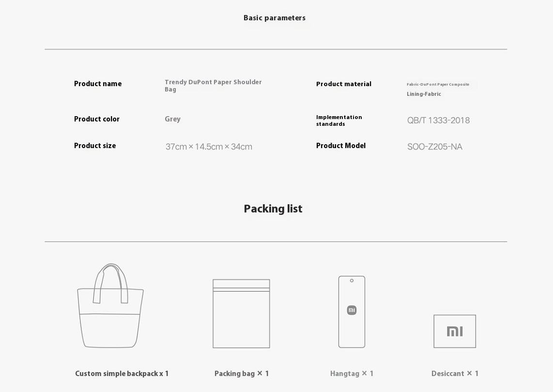Viewport: 553px width, 392px height.
Task: Select the Basic parameters heading
Action: [275, 18]
